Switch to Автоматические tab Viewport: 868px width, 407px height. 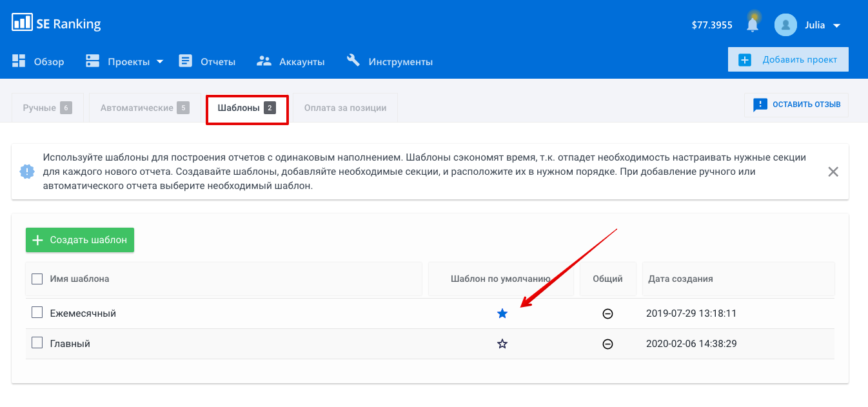tap(144, 108)
